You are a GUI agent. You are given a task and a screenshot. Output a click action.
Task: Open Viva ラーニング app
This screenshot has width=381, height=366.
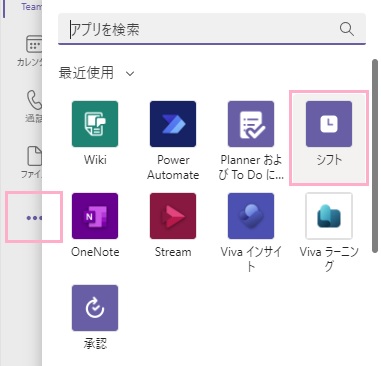coord(329,216)
